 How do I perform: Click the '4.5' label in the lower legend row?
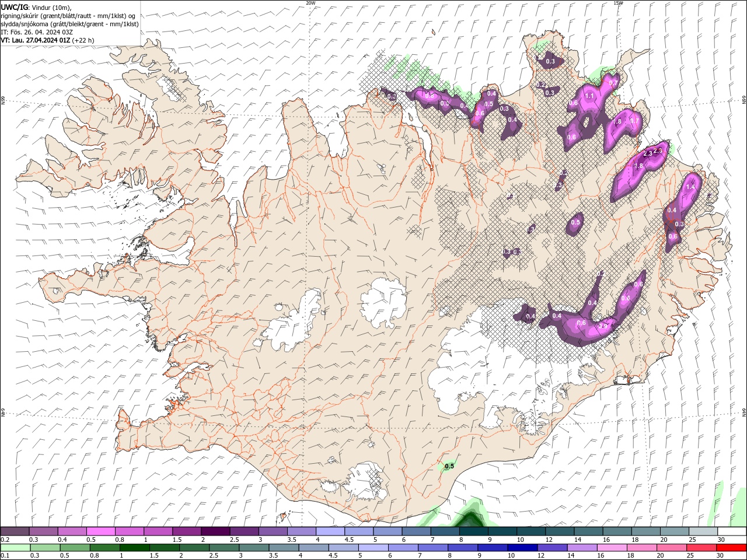(333, 556)
